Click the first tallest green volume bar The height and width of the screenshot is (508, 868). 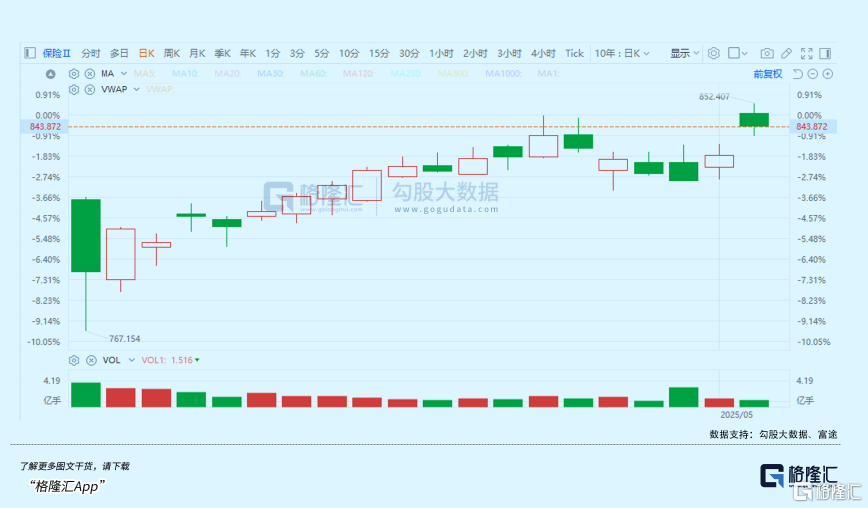click(86, 395)
